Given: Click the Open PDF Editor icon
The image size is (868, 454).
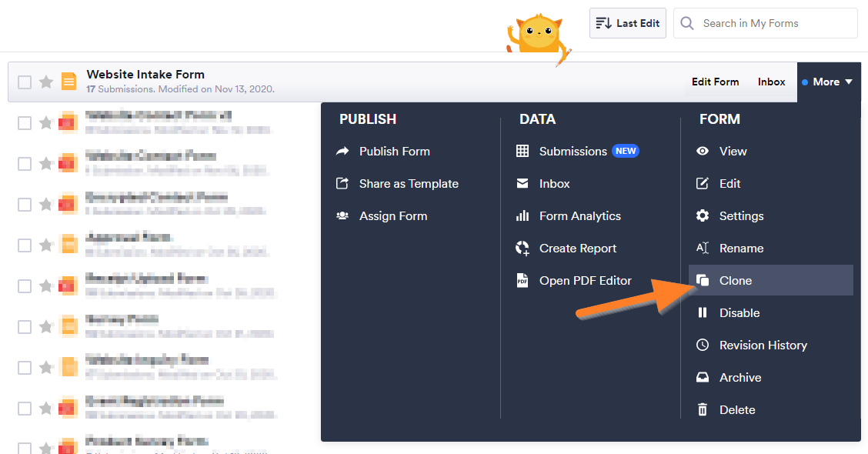Looking at the screenshot, I should coord(522,281).
